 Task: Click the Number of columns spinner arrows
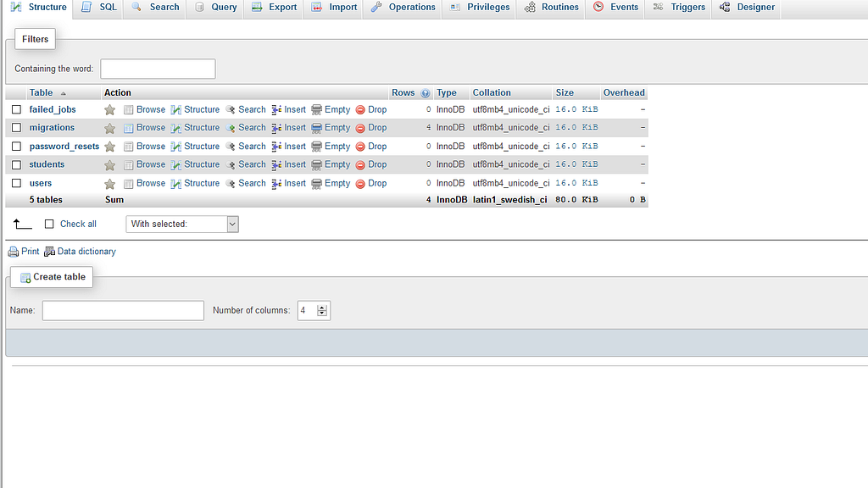point(322,310)
